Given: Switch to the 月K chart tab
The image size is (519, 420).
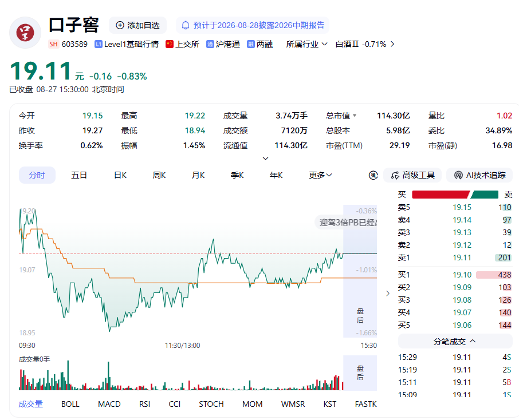Looking at the screenshot, I should 198,175.
